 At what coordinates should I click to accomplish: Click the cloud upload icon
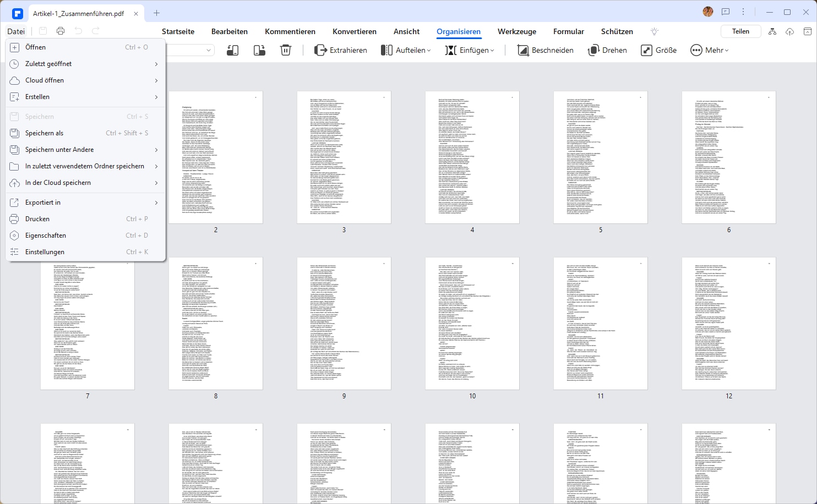click(x=789, y=32)
